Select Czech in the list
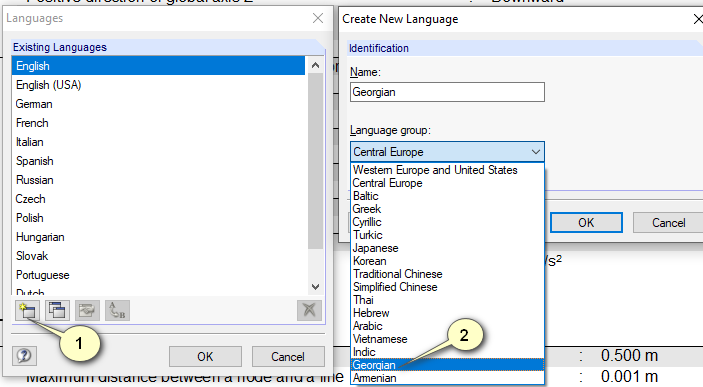The width and height of the screenshot is (703, 387). point(158,199)
